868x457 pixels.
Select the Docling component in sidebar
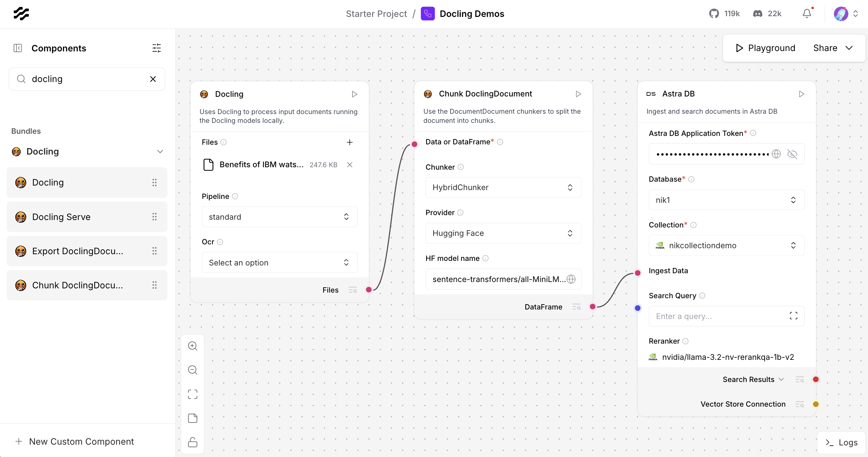click(x=87, y=182)
